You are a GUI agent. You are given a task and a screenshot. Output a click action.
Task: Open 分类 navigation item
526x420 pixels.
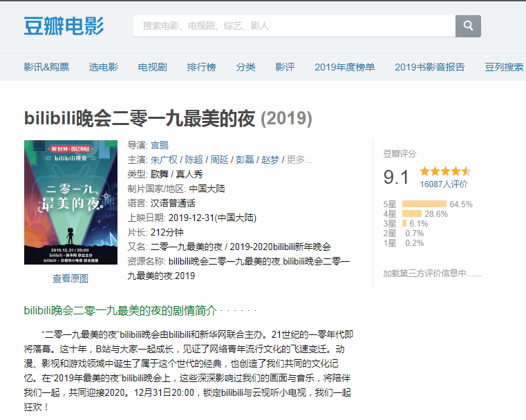click(245, 67)
